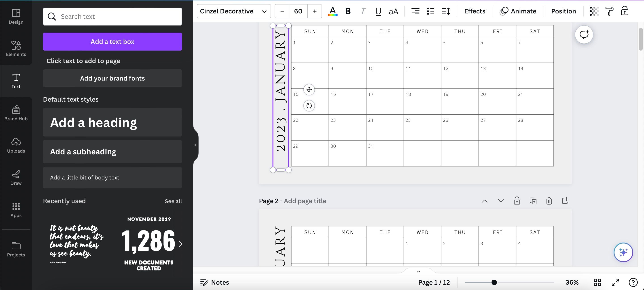Move Page 2 down with chevron
Screen dimensions: 644x290
tap(500, 201)
